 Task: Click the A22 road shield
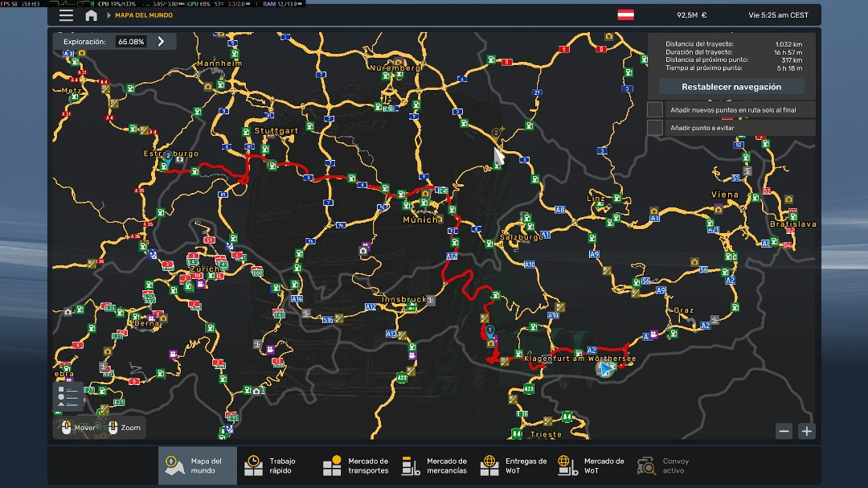coord(402,378)
